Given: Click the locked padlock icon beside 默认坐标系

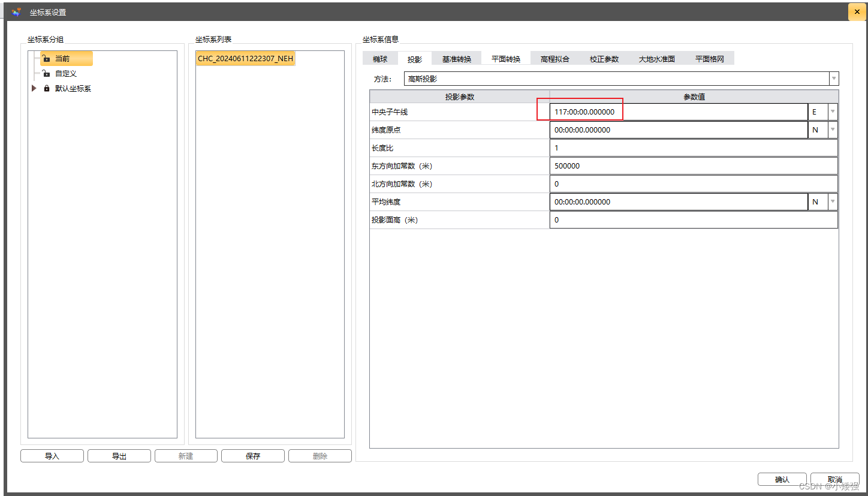Looking at the screenshot, I should click(46, 88).
